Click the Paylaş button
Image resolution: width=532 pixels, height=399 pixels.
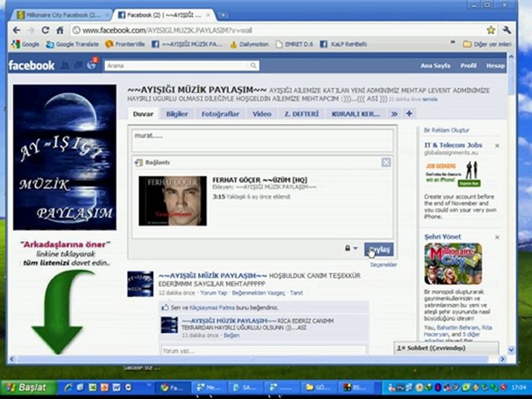point(379,250)
